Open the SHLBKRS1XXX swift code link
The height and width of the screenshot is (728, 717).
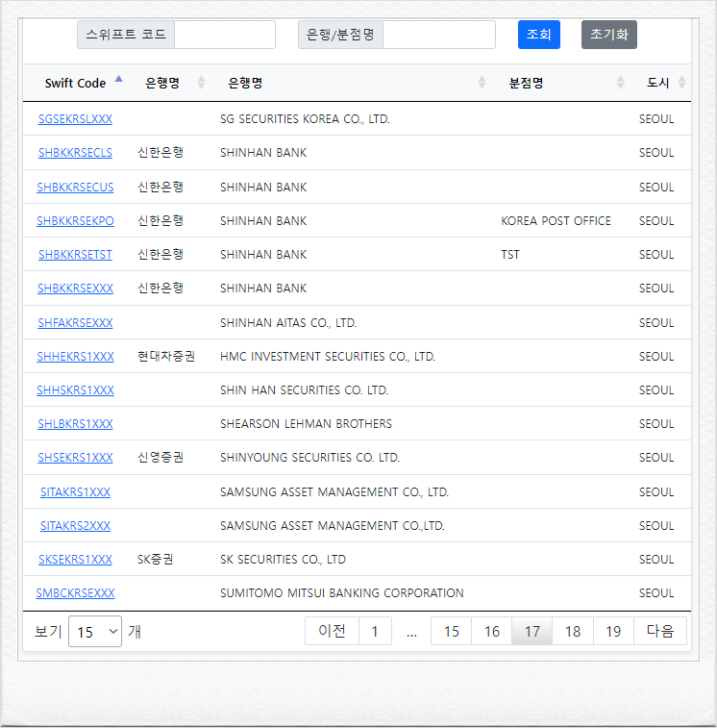(x=75, y=424)
